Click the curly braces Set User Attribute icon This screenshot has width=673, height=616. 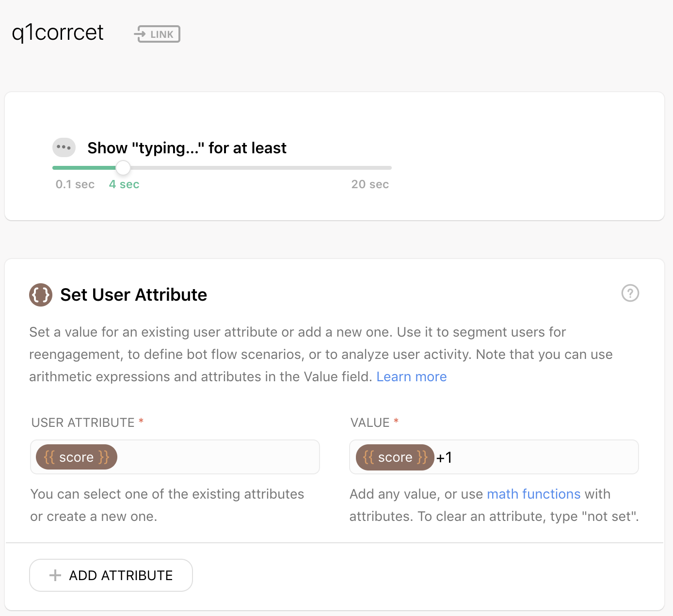[41, 295]
